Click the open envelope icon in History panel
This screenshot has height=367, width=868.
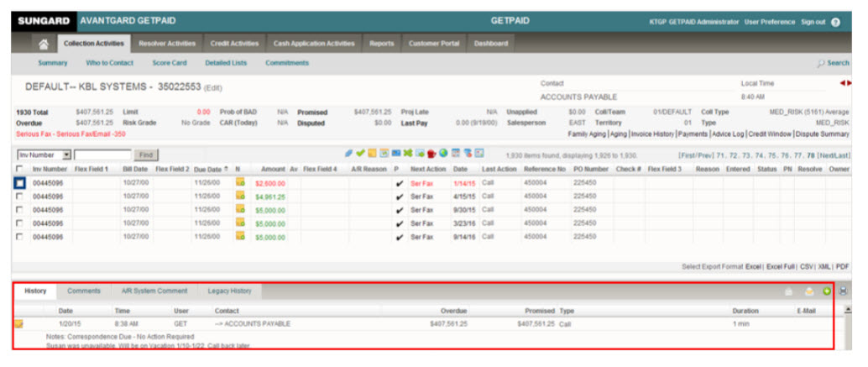[808, 291]
